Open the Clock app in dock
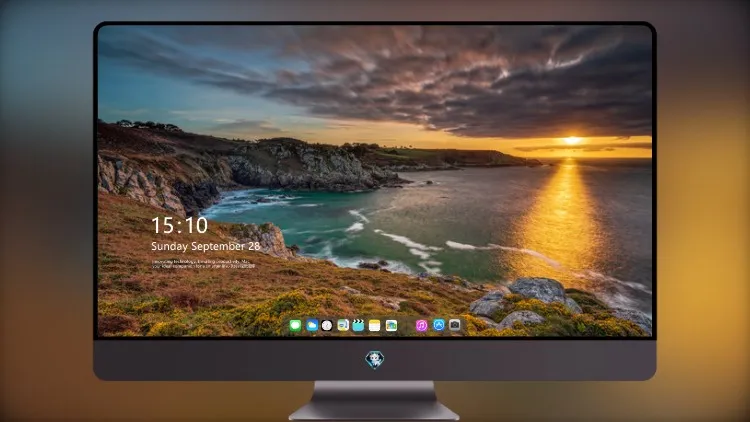This screenshot has height=422, width=750. tap(327, 326)
